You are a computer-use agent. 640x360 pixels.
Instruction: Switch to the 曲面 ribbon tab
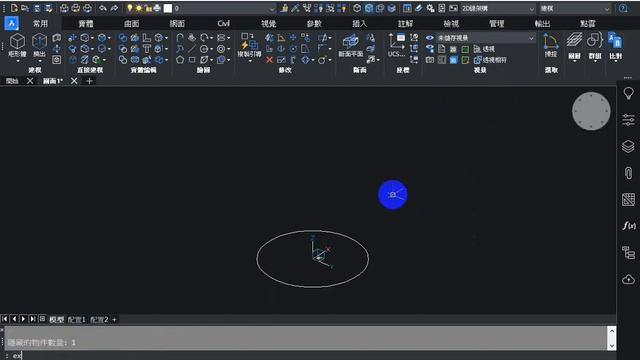click(131, 24)
